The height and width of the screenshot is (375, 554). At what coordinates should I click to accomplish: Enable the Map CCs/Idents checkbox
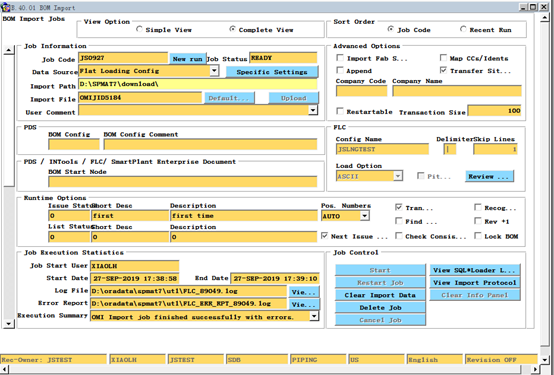pos(443,58)
